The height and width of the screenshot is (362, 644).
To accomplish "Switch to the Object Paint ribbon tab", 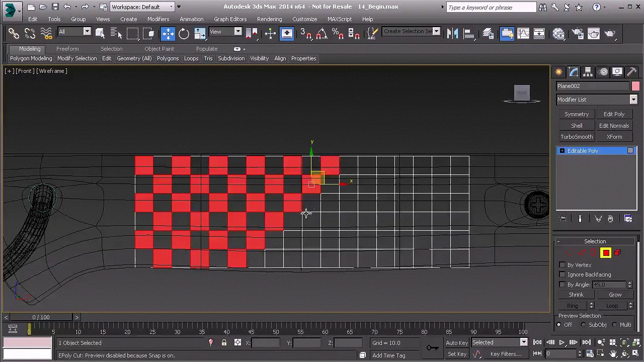I will click(159, 49).
